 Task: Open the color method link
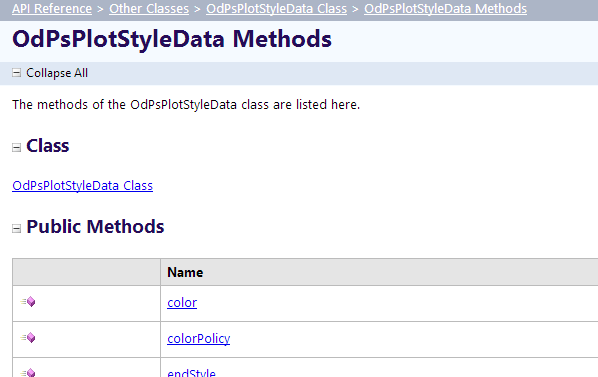click(182, 303)
